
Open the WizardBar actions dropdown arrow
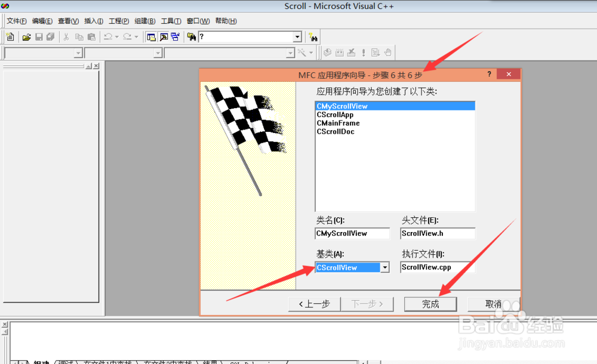point(311,53)
